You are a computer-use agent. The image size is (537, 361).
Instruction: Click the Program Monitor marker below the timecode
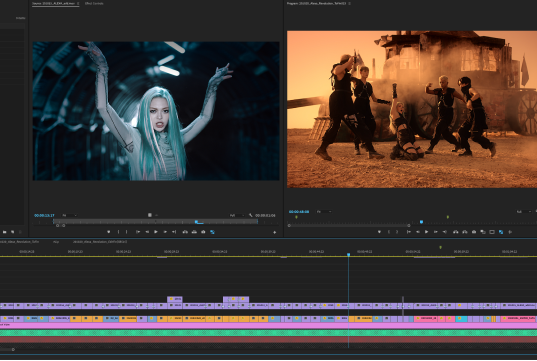297,217
